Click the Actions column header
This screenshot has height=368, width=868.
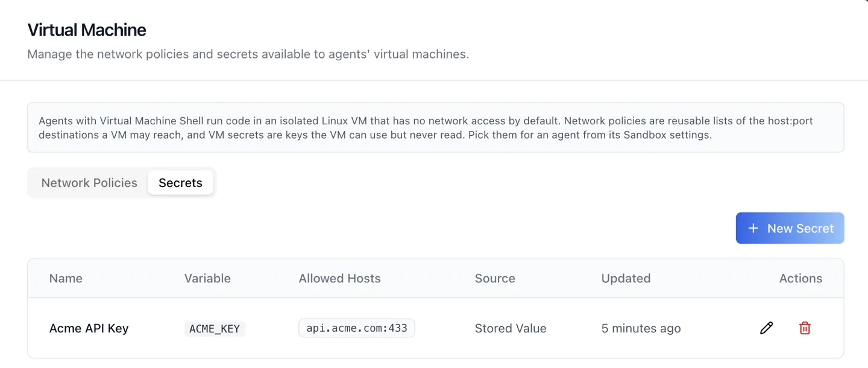tap(800, 278)
